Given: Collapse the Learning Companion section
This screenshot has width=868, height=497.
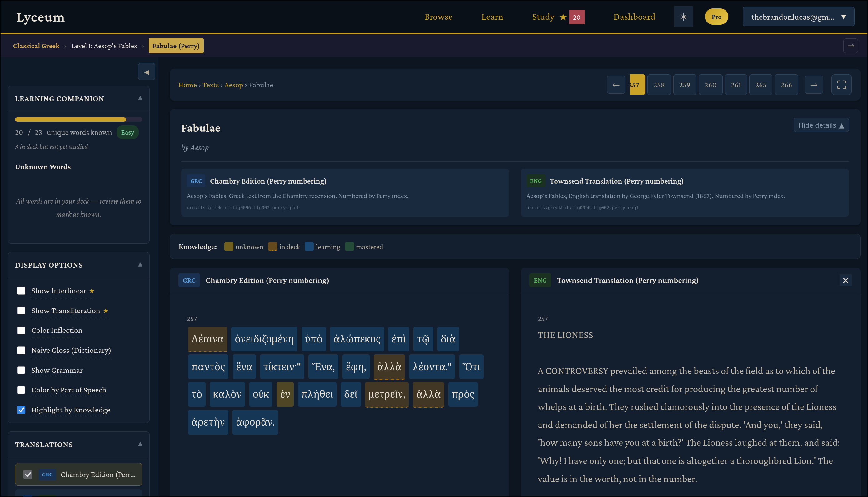Looking at the screenshot, I should pyautogui.click(x=140, y=98).
